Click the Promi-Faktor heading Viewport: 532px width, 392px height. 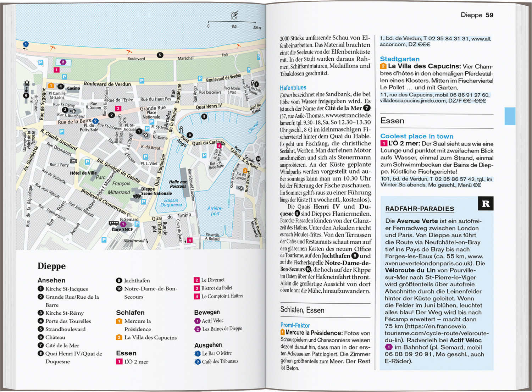pyautogui.click(x=295, y=325)
